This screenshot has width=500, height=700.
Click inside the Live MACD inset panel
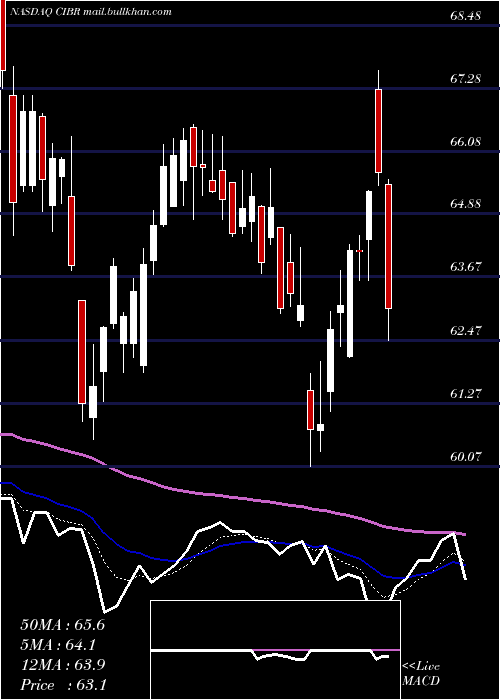click(x=275, y=650)
